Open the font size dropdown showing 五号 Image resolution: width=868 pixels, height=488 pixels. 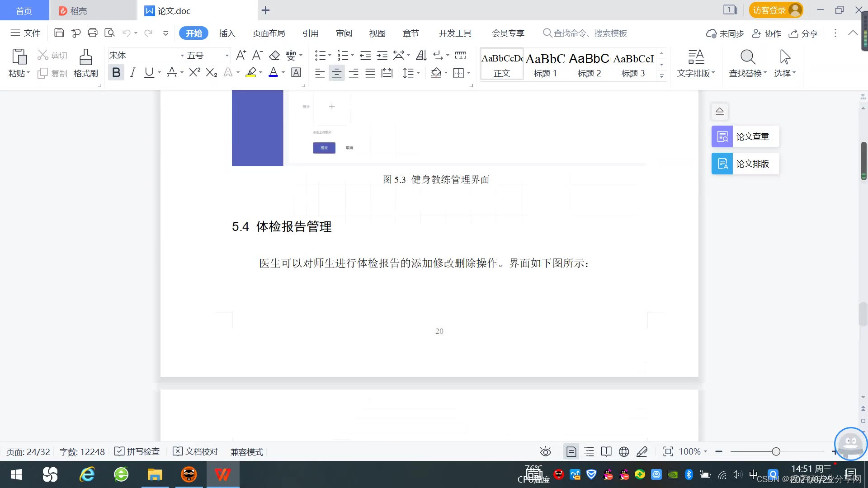click(227, 56)
